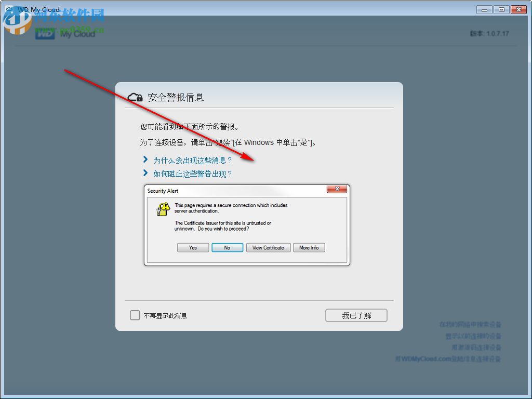Open the 如何阻止这些警告出现？ link
532x399 pixels.
(x=193, y=174)
